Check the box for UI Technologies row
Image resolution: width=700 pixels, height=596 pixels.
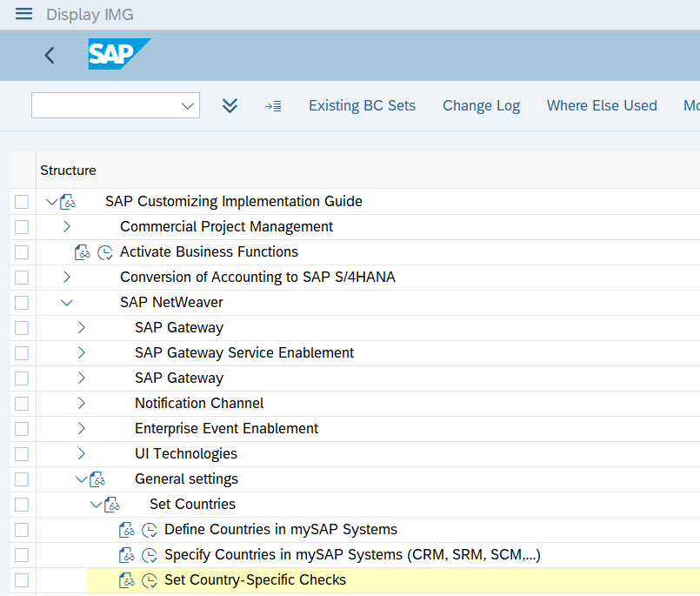pos(22,454)
